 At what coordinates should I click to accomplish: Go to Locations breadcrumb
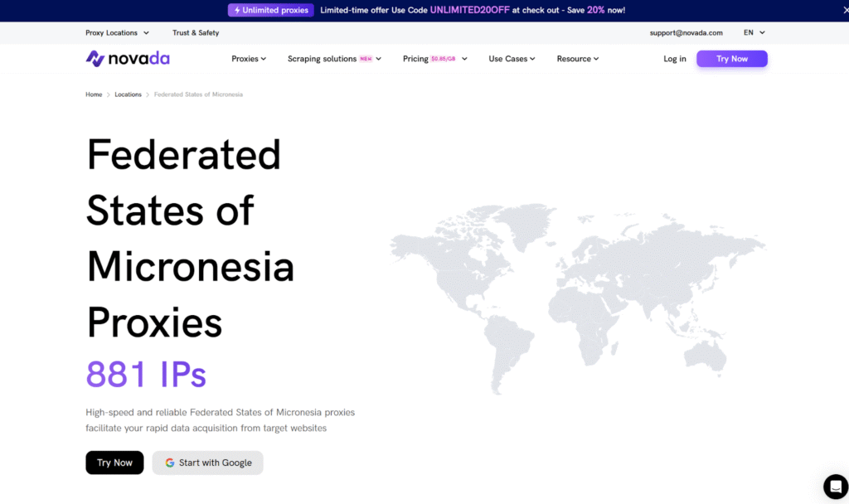tap(128, 94)
